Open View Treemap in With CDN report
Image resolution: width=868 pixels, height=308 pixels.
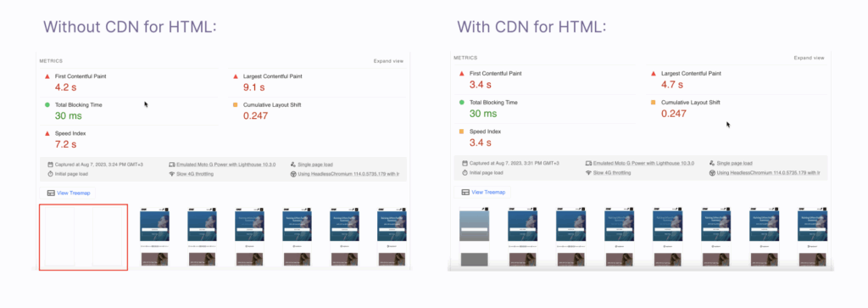point(482,192)
